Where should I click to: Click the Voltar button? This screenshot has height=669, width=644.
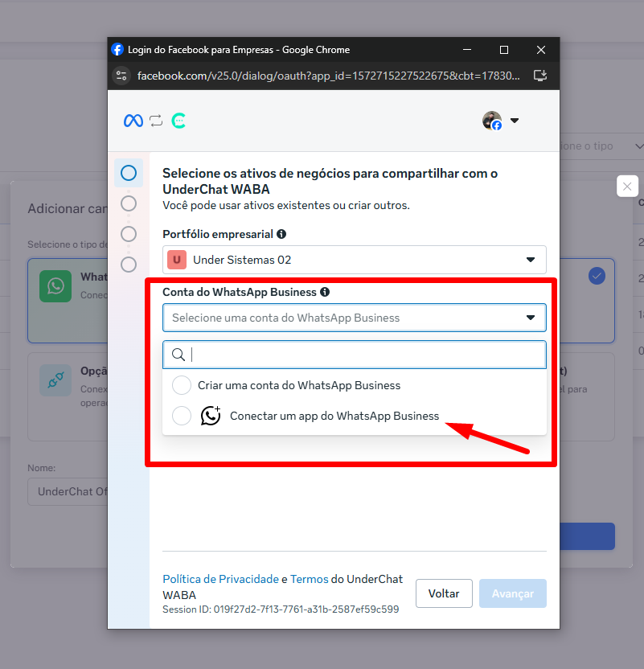pyautogui.click(x=444, y=593)
